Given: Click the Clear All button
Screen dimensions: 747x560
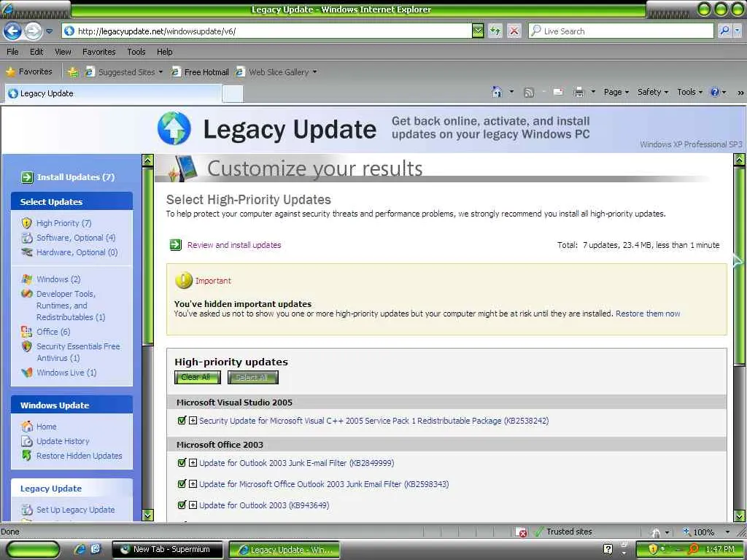Looking at the screenshot, I should click(x=197, y=377).
